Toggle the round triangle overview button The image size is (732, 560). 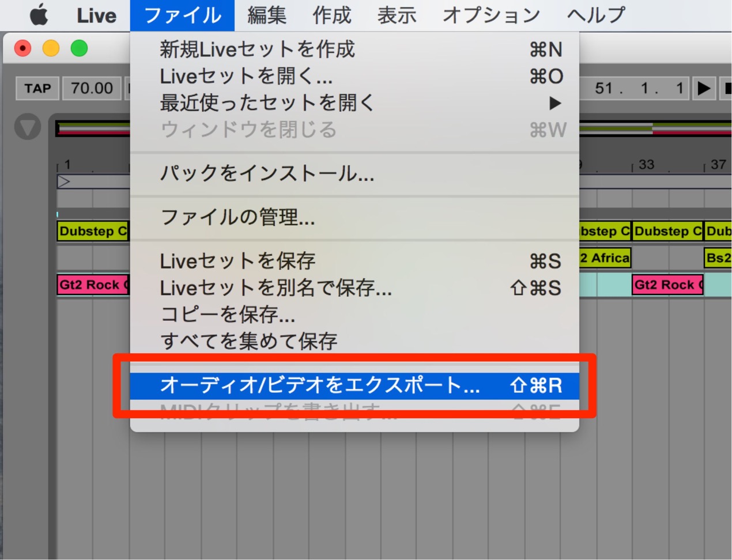click(28, 127)
